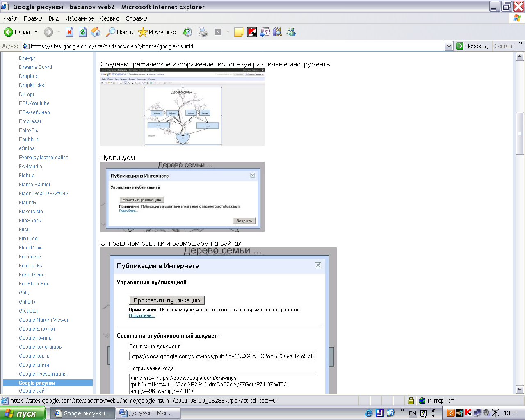The height and width of the screenshot is (420, 525).
Task: Refresh the current page
Action: (x=83, y=32)
